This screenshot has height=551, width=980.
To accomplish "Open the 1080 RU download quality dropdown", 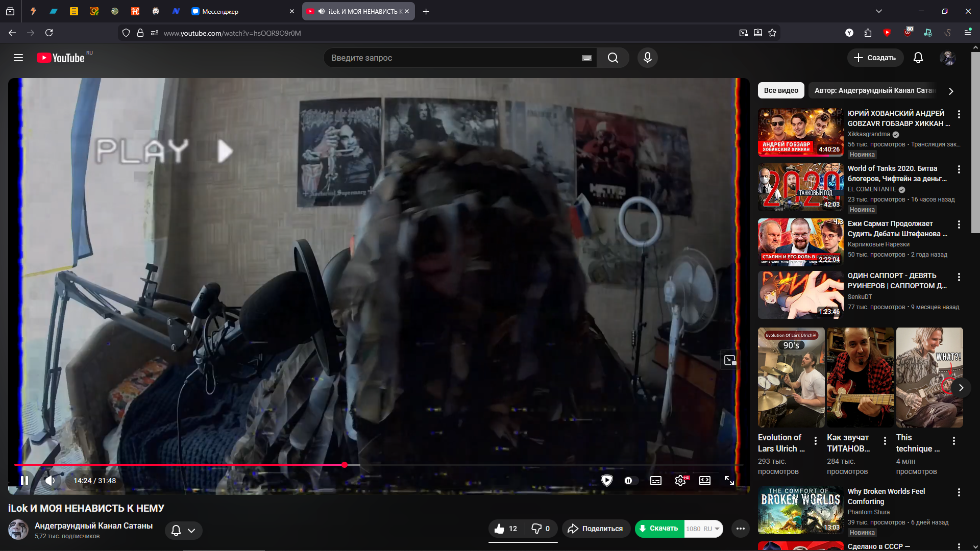I will 703,529.
